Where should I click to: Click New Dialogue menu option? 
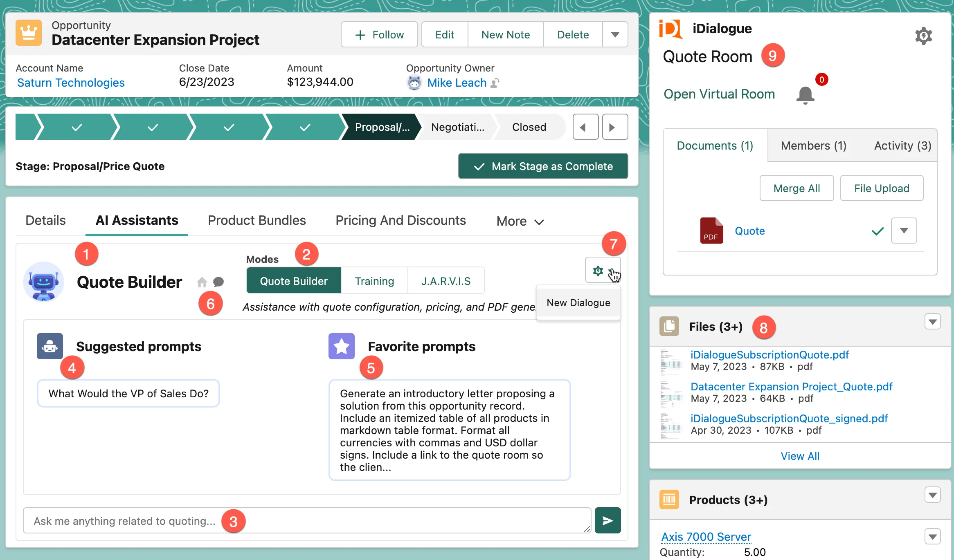(578, 302)
